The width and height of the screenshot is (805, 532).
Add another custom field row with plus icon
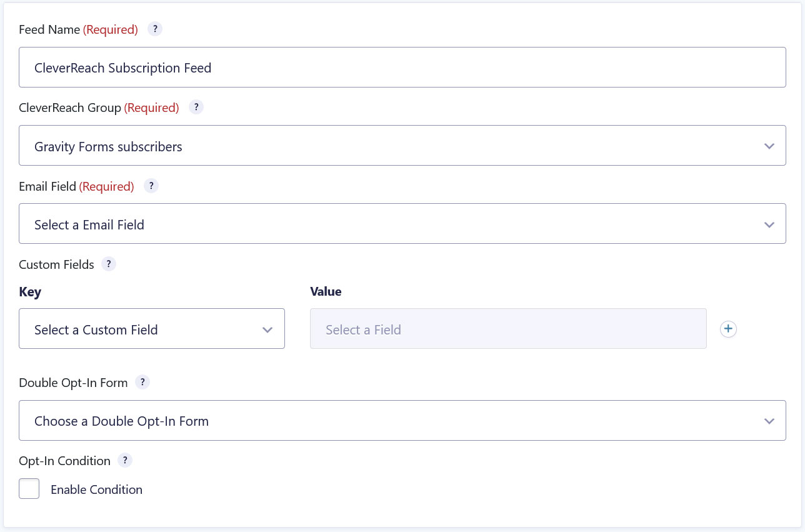tap(728, 329)
